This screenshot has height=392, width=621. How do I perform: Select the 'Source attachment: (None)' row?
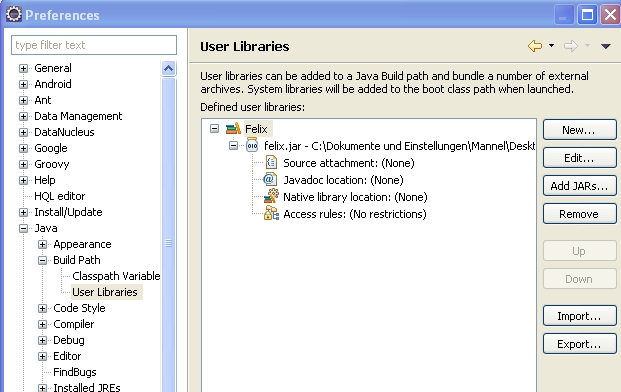point(349,163)
